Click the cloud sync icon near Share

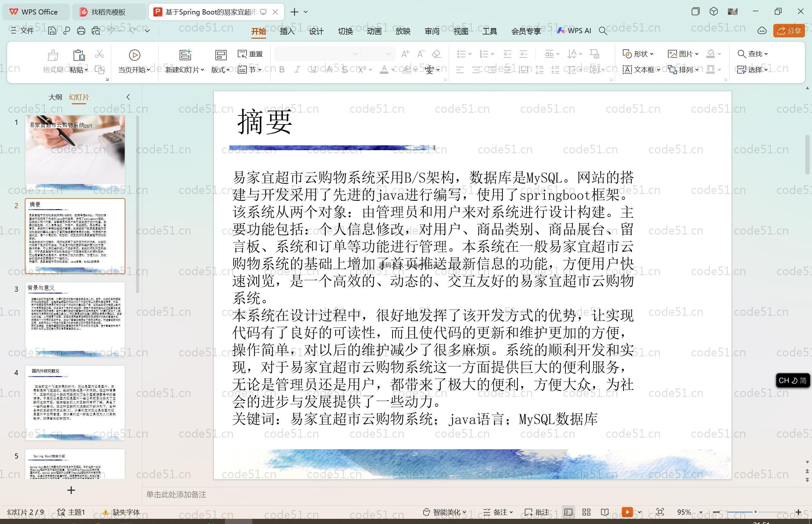(x=762, y=31)
